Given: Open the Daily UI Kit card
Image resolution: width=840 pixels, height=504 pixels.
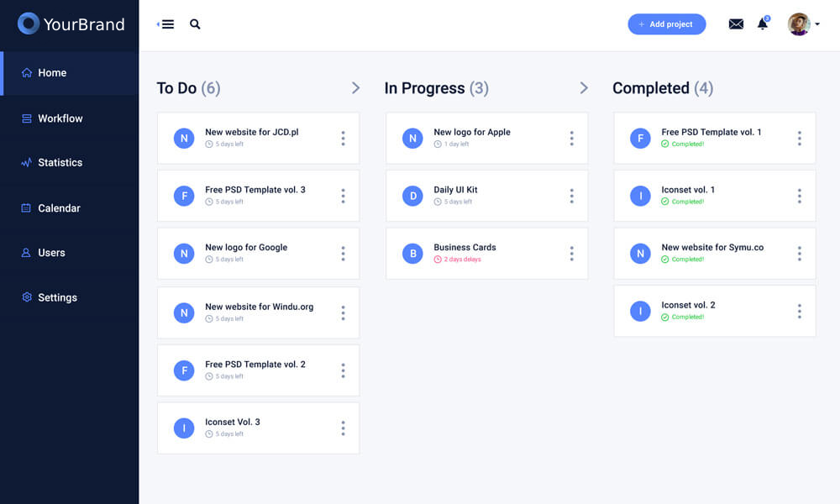Looking at the screenshot, I should pyautogui.click(x=486, y=196).
